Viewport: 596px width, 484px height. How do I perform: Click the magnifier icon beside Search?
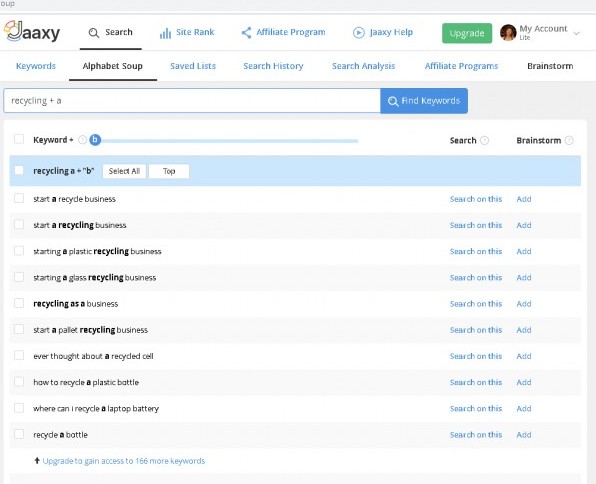click(94, 33)
